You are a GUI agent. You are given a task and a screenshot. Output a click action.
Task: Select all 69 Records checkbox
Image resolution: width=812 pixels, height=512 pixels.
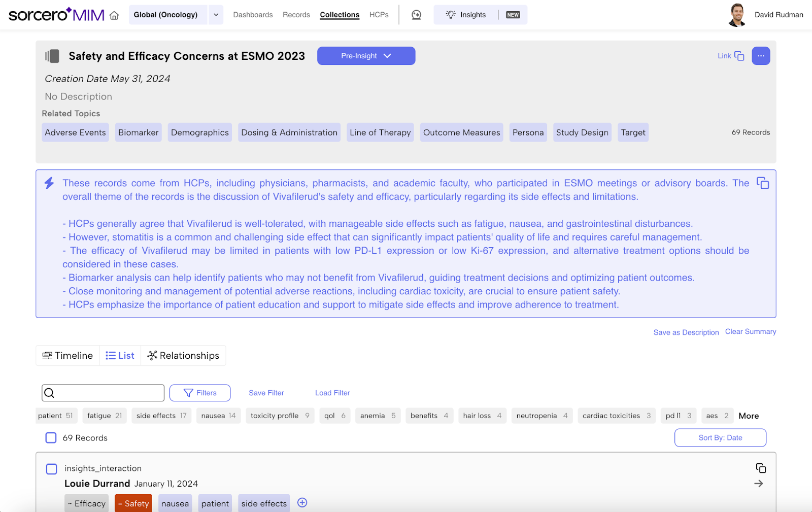[x=51, y=437]
